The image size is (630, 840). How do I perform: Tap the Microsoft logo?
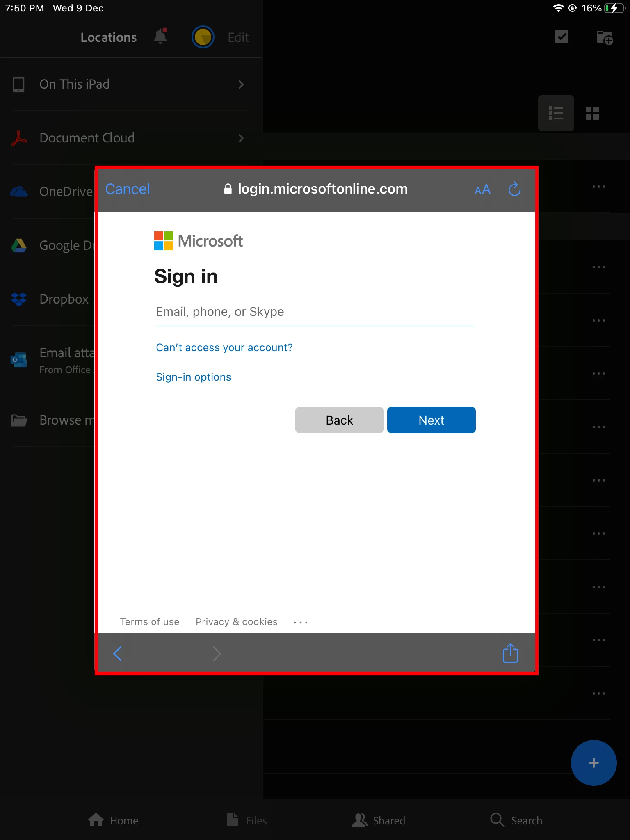tap(199, 241)
